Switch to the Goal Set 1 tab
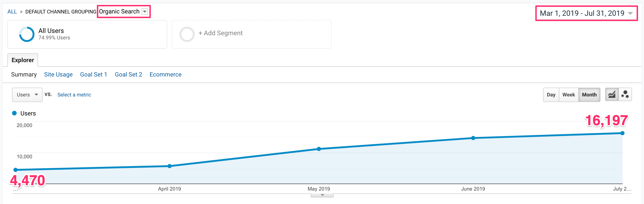This screenshot has height=204, width=644. click(94, 75)
